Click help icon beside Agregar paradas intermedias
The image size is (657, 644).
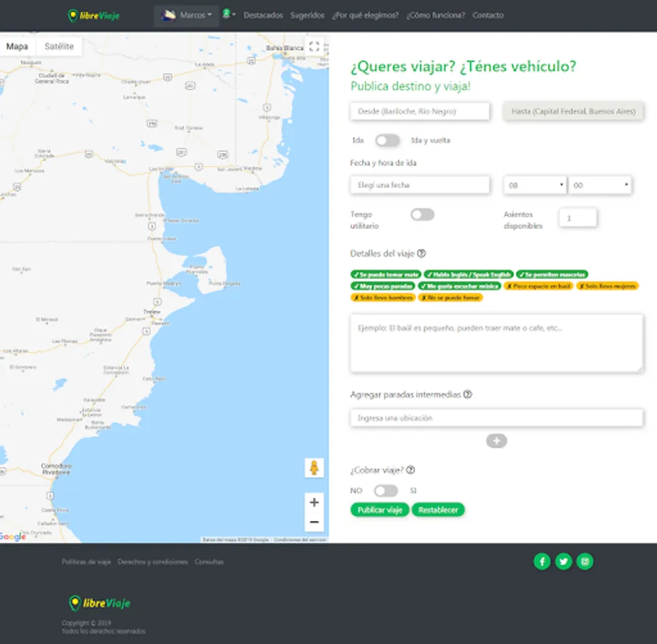coord(467,394)
